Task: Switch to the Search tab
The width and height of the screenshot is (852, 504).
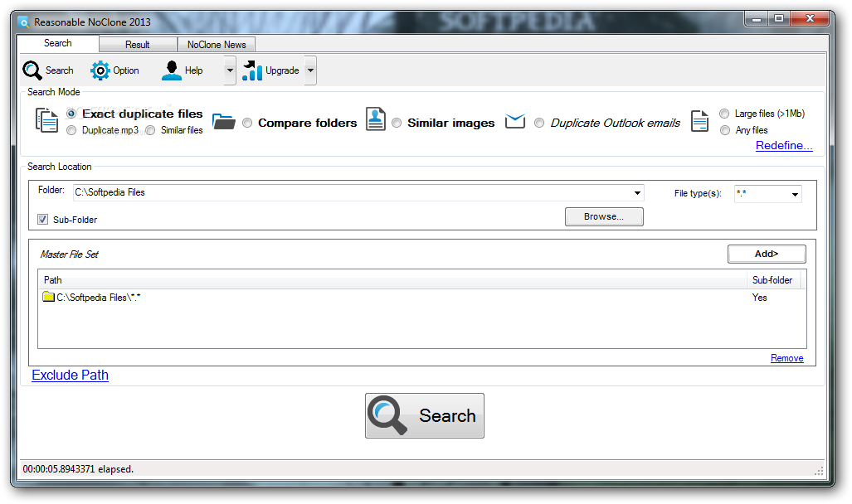Action: tap(57, 43)
